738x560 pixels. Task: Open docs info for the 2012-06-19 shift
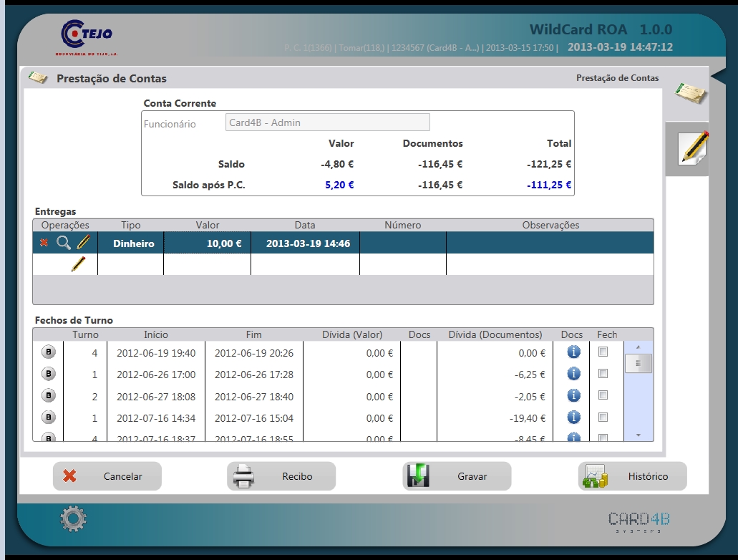tap(573, 352)
